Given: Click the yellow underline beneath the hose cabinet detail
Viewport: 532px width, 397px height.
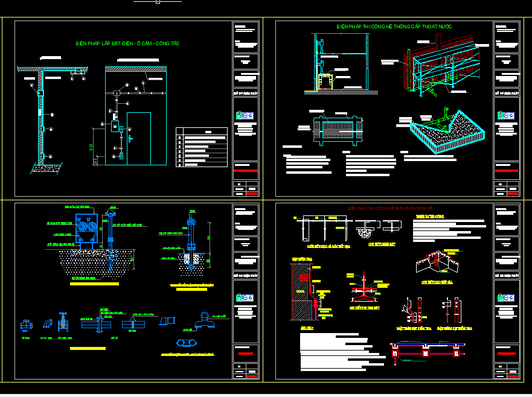Looking at the screenshot, I should coord(94,284).
